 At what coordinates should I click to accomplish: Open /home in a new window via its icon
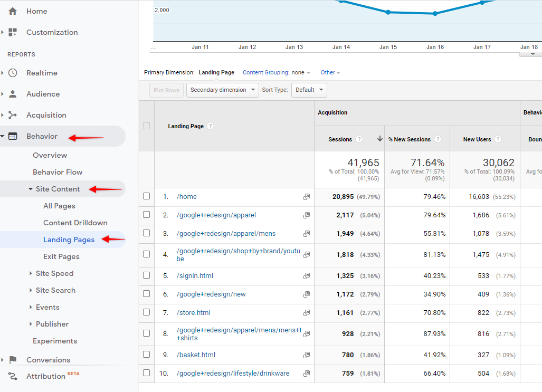pyautogui.click(x=306, y=196)
